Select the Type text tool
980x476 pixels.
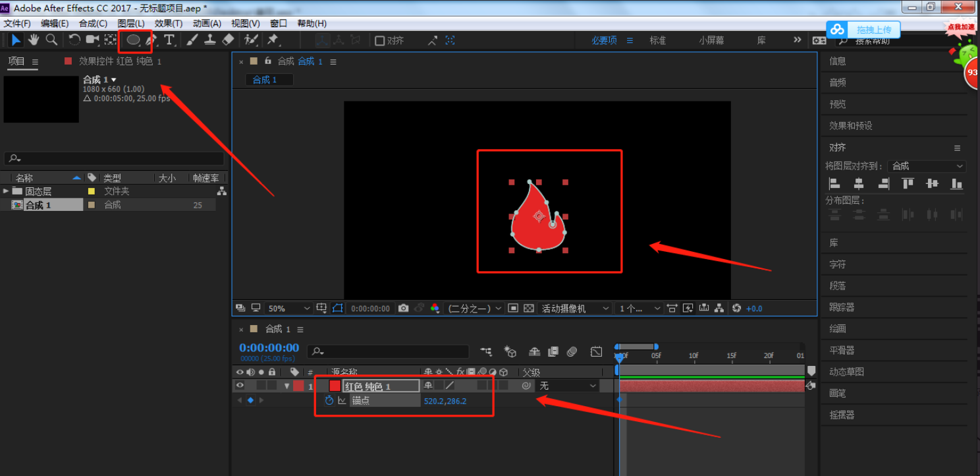(x=169, y=40)
